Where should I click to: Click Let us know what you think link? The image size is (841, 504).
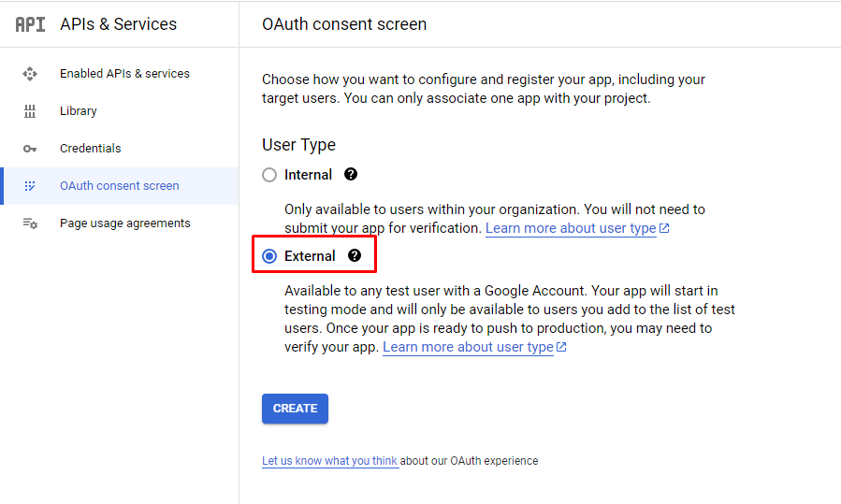(x=329, y=461)
